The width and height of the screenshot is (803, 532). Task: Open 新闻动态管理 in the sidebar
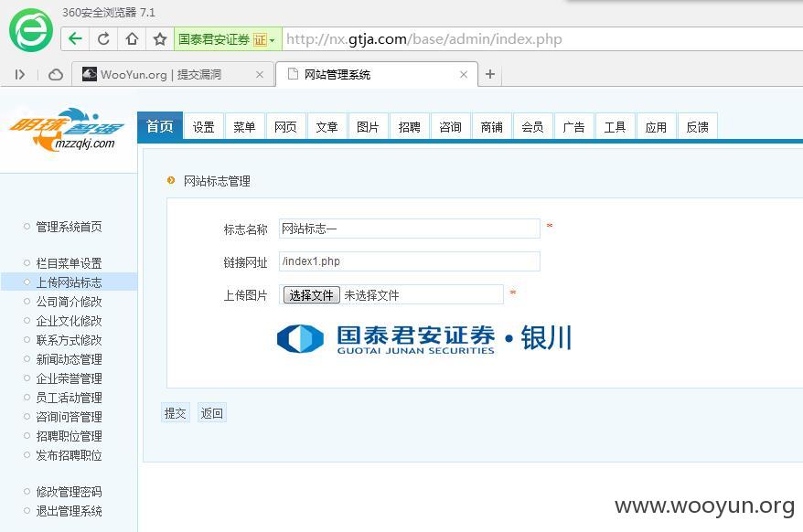tap(69, 359)
